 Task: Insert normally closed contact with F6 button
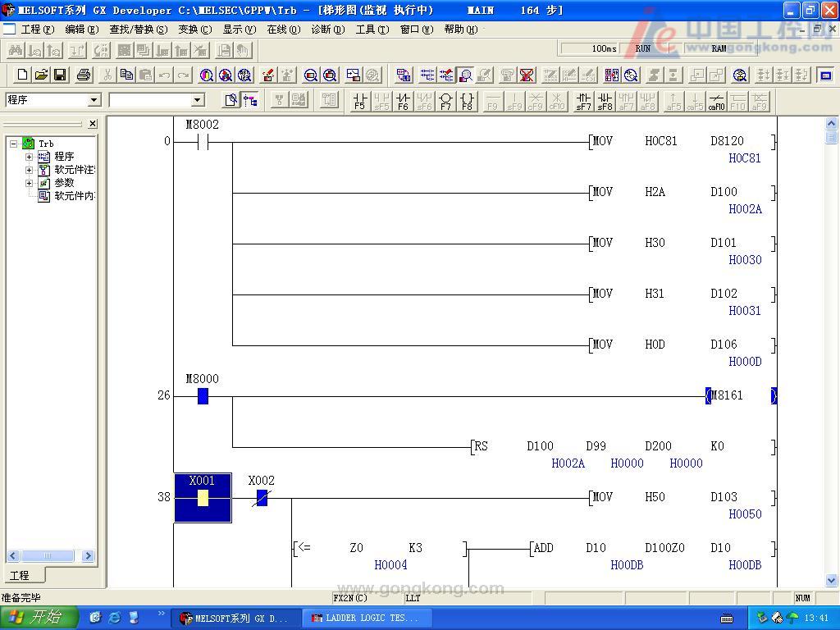(402, 101)
